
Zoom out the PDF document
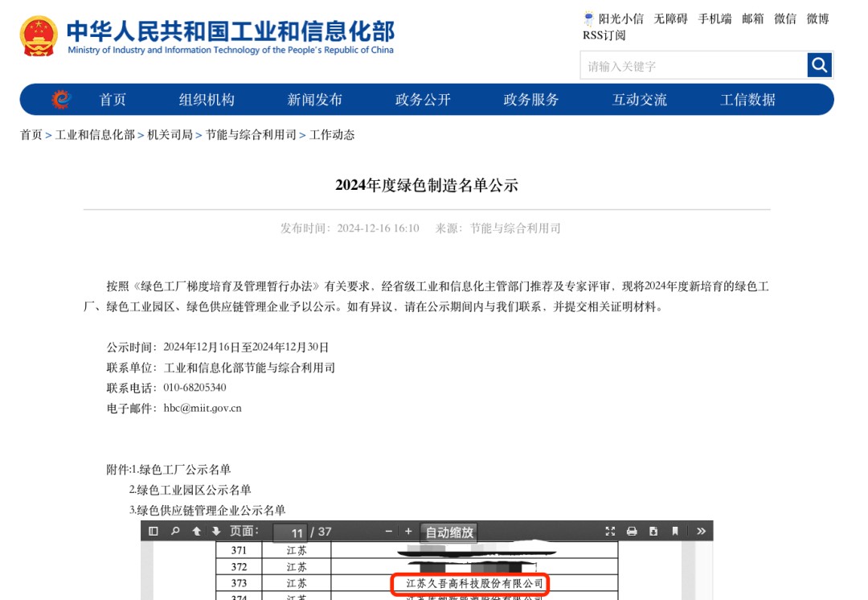[389, 532]
